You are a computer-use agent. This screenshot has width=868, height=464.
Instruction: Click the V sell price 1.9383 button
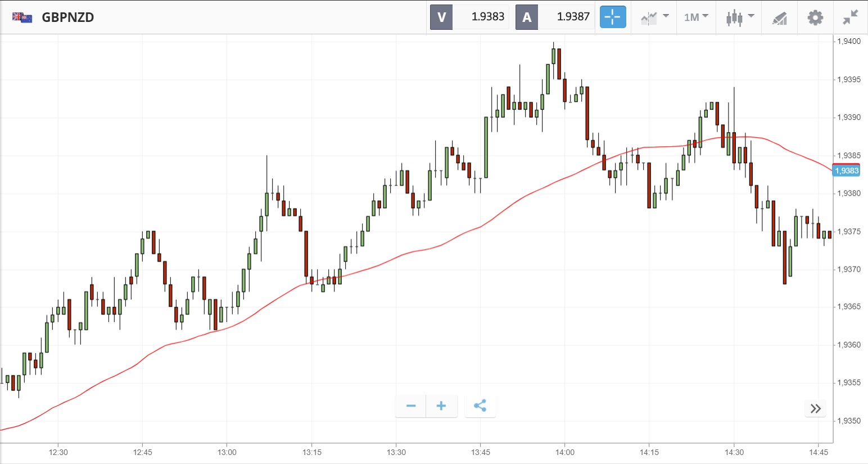[469, 17]
